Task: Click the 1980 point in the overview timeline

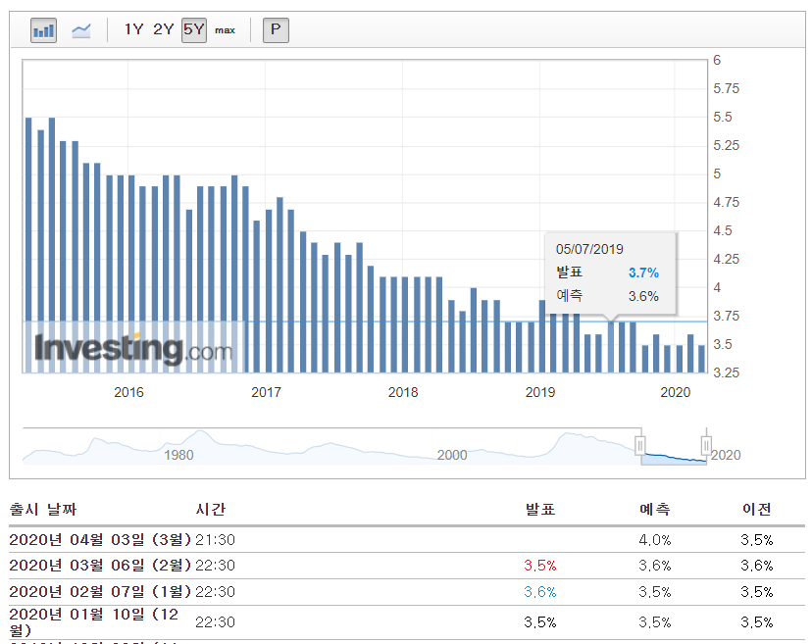Action: 178,455
